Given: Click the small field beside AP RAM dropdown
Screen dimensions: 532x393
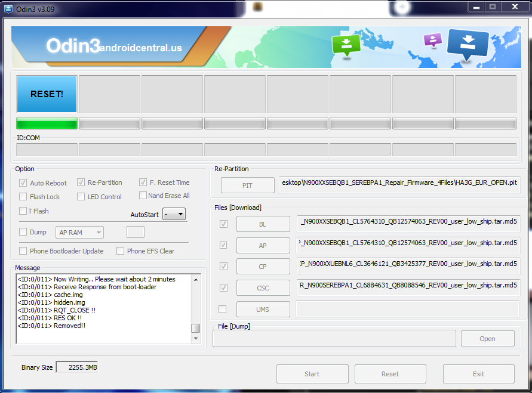Looking at the screenshot, I should click(x=136, y=232).
